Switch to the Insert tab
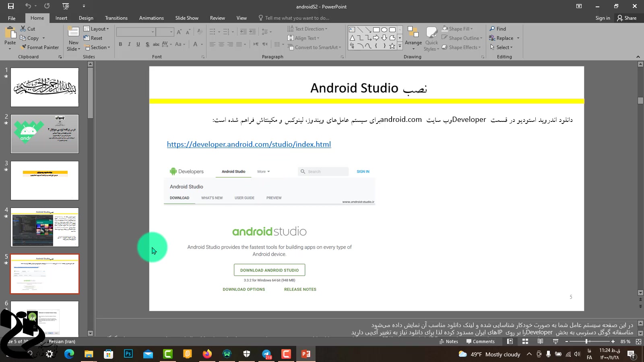The height and width of the screenshot is (362, 644). point(61,18)
